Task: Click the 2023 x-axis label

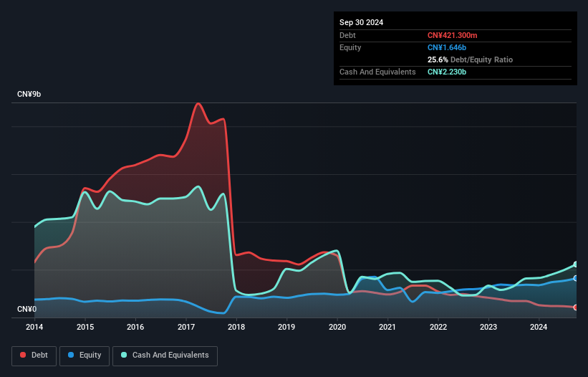Action: [488, 327]
